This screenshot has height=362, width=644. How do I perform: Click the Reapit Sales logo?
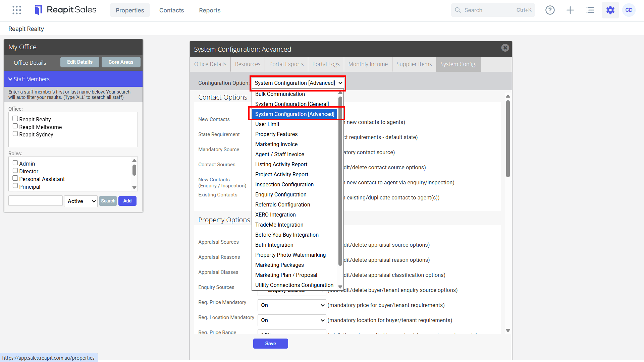[x=66, y=10]
